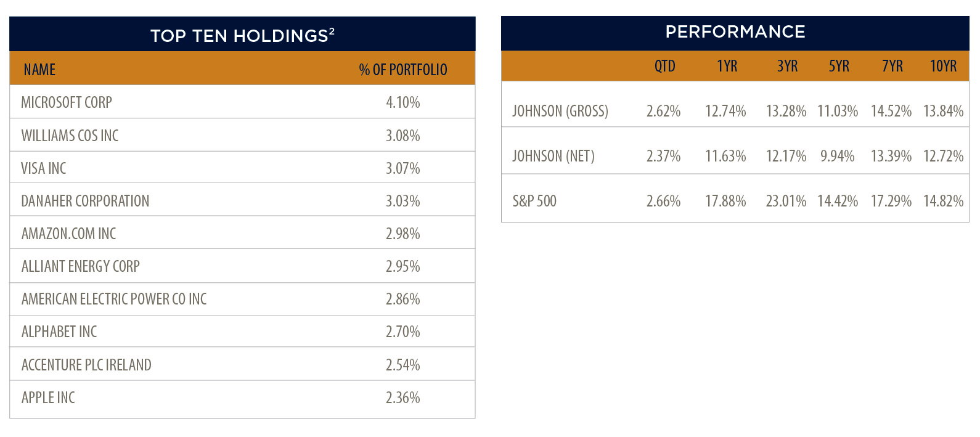
Task: Click the NAME column header
Action: (x=39, y=70)
